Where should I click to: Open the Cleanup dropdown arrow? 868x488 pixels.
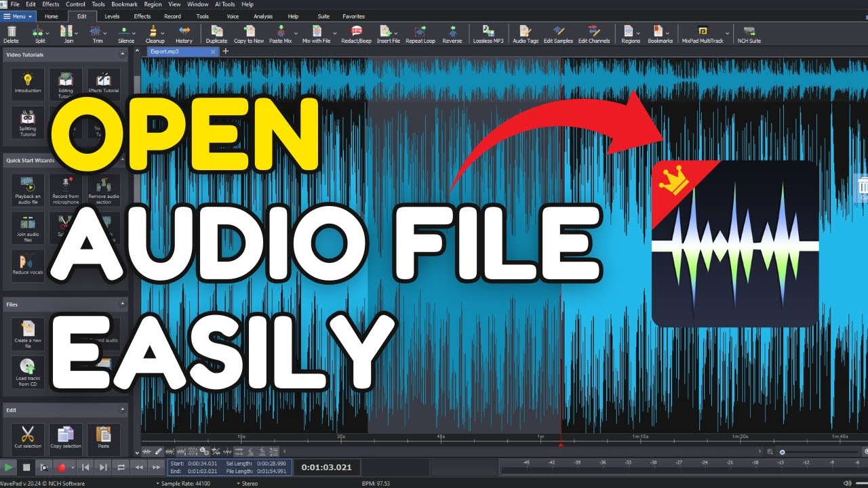164,32
